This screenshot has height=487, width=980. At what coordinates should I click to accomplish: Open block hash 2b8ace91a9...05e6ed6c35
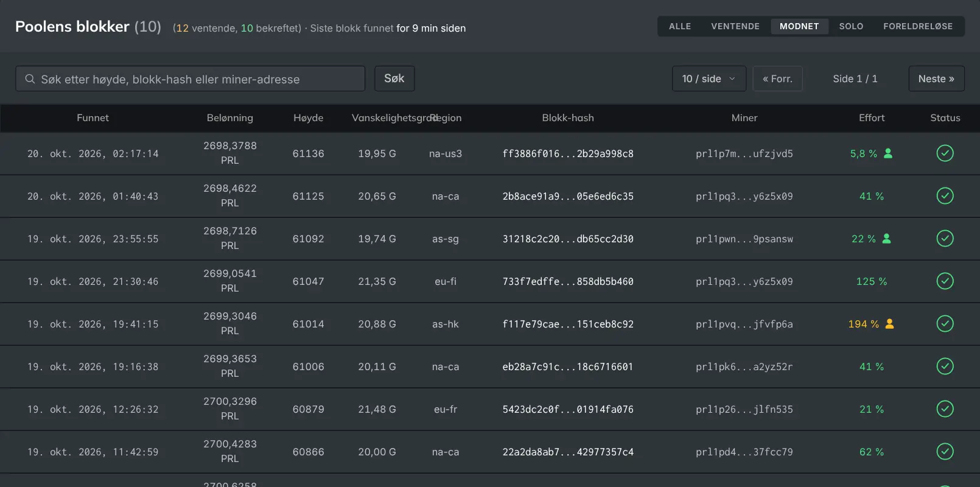(x=568, y=196)
